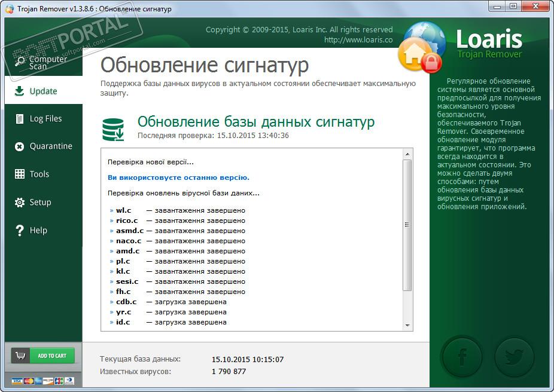554x392 pixels.
Task: Click the update log scrollbar thumb
Action: pos(407,225)
